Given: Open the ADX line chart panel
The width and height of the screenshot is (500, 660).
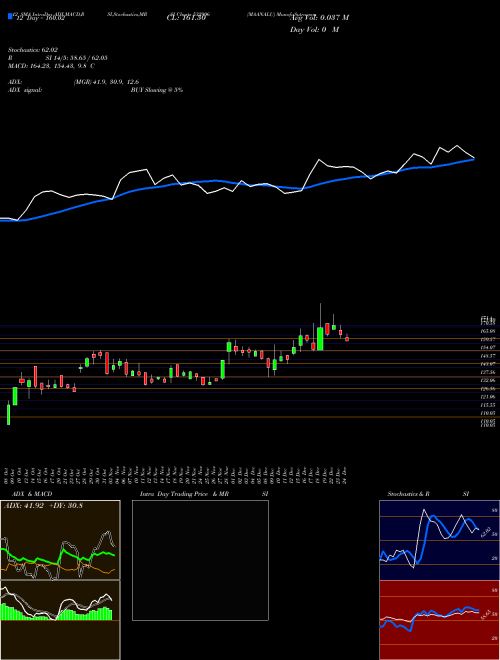Looking at the screenshot, I should [60, 540].
